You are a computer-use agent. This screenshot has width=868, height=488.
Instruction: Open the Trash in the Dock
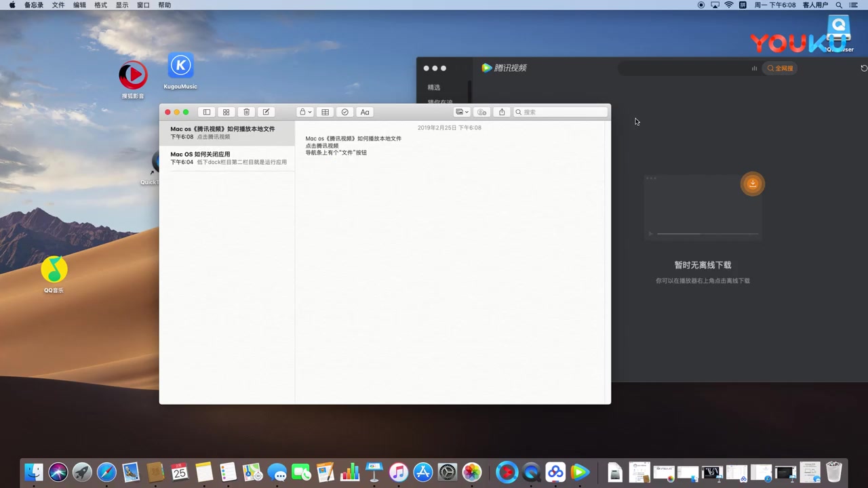pos(834,472)
